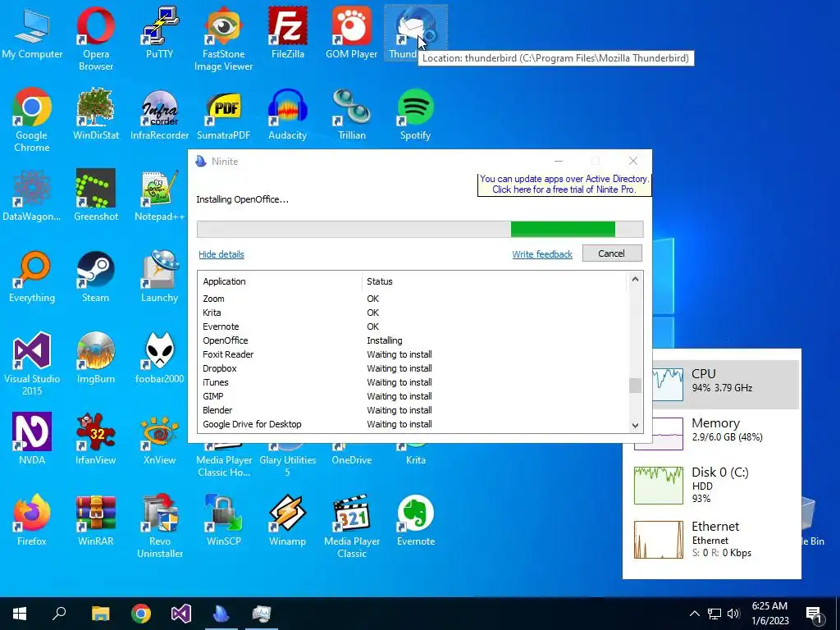Select the FastStone Image Viewer shortcut

[223, 39]
